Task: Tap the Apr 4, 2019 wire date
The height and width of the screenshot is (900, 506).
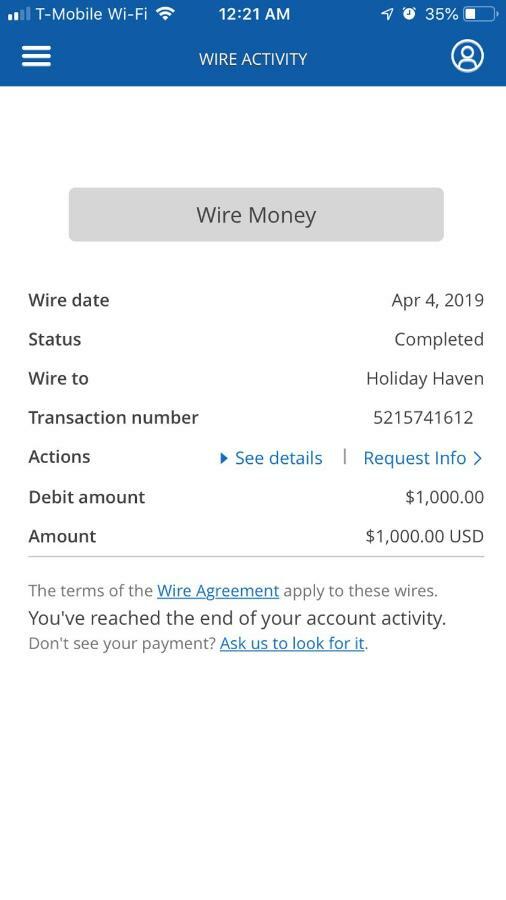Action: click(x=438, y=300)
